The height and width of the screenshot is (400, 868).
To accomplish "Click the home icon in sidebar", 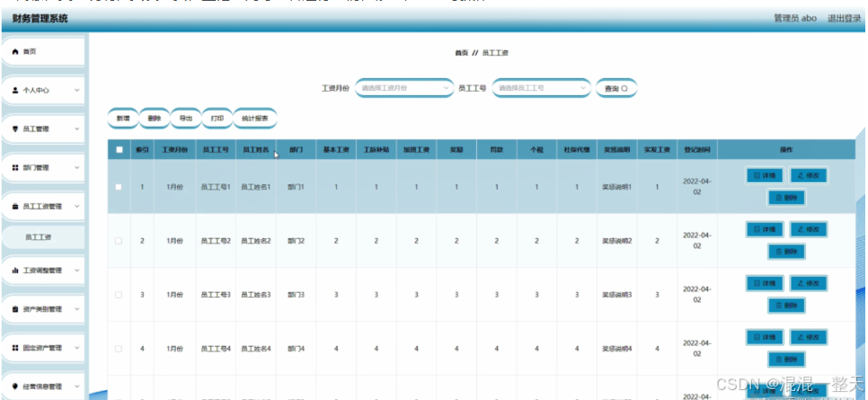I will point(15,51).
